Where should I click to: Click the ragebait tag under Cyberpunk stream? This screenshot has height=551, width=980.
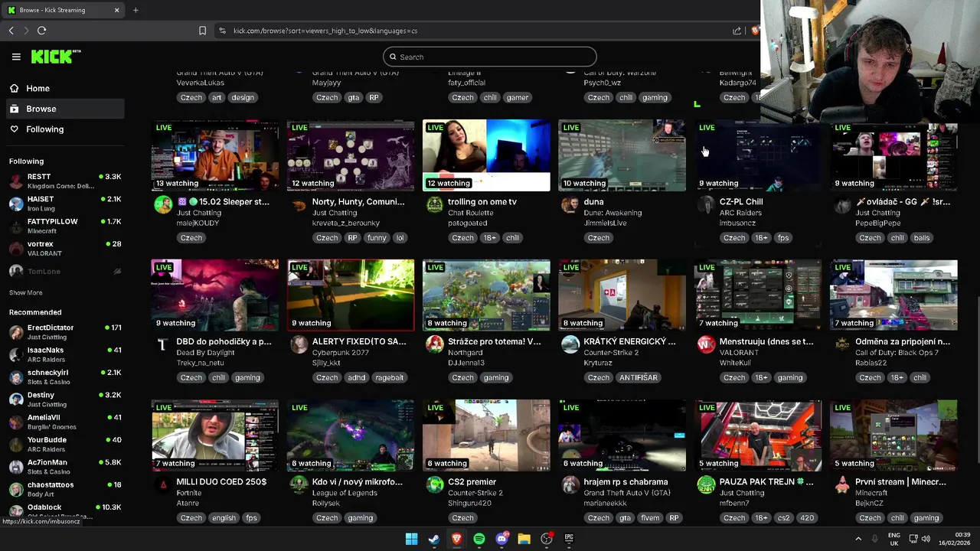point(389,377)
